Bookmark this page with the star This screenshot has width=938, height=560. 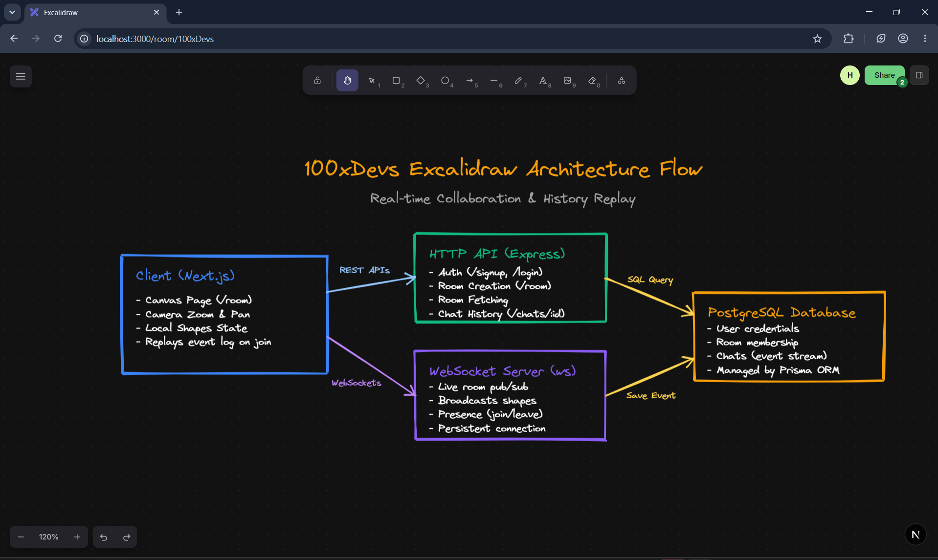click(x=817, y=39)
